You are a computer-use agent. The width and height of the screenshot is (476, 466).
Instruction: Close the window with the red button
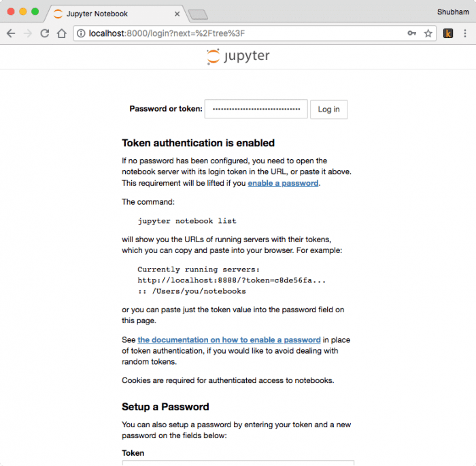(11, 12)
